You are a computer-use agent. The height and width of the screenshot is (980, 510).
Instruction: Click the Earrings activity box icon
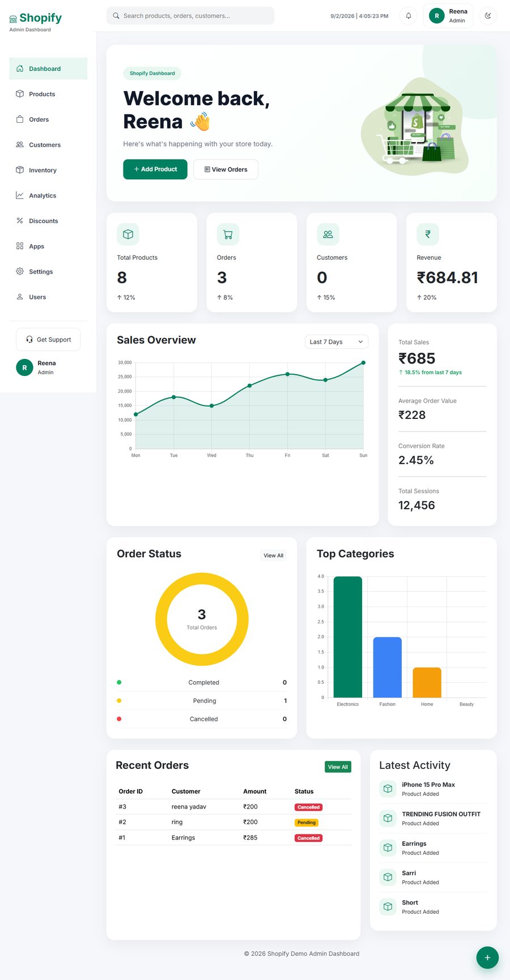(388, 848)
